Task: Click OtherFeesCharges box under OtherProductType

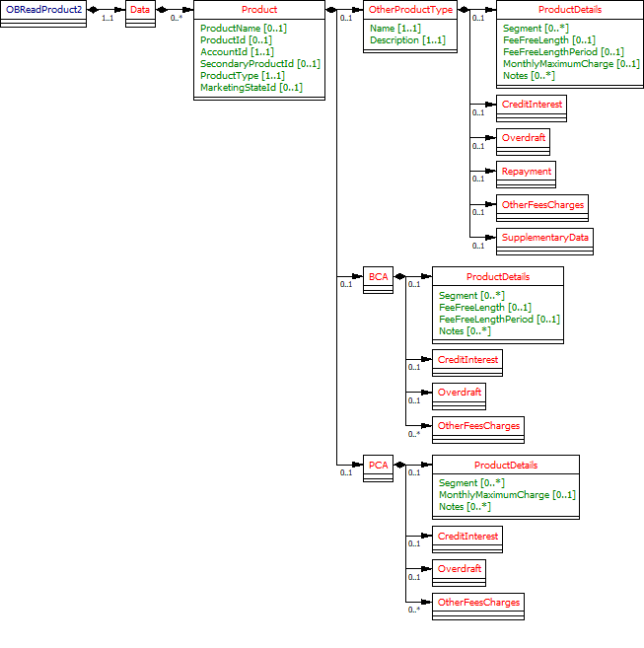Action: [x=542, y=205]
